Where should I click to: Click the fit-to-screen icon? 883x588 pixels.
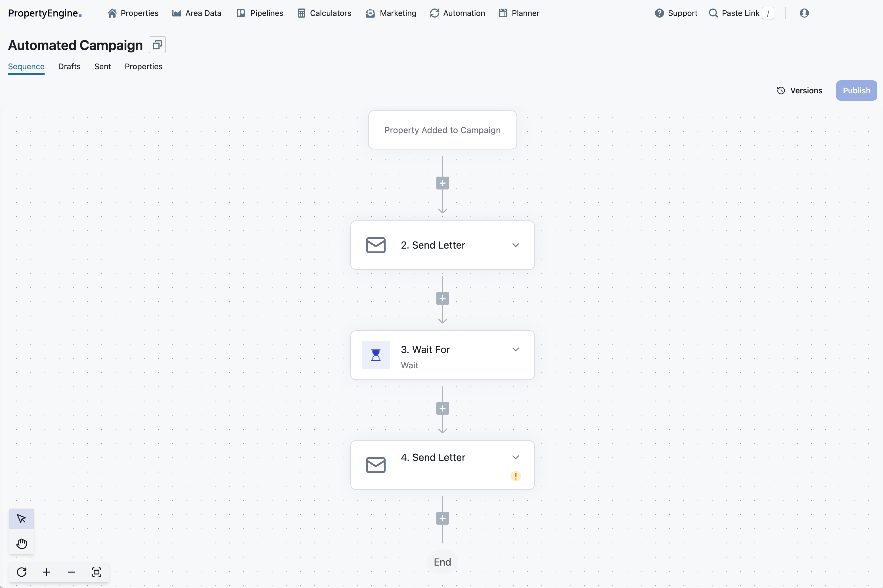tap(97, 572)
